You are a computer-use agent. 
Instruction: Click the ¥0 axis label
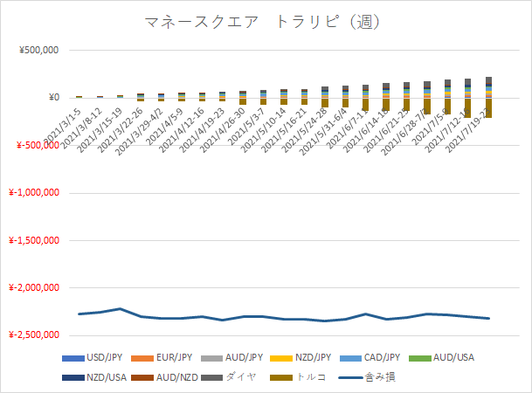(x=54, y=98)
